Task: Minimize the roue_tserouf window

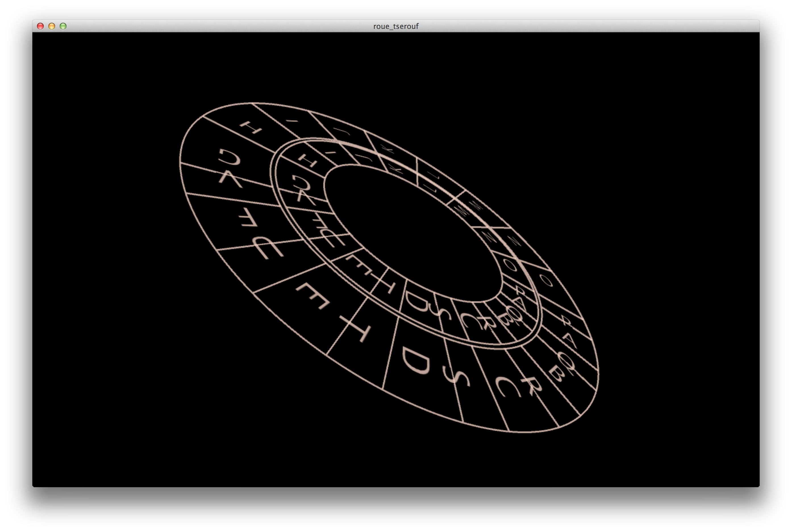Action: [x=51, y=26]
